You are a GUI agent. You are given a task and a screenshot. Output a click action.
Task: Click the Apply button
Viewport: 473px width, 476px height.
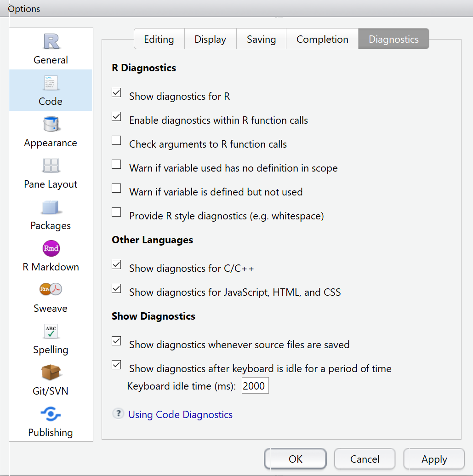point(434,459)
